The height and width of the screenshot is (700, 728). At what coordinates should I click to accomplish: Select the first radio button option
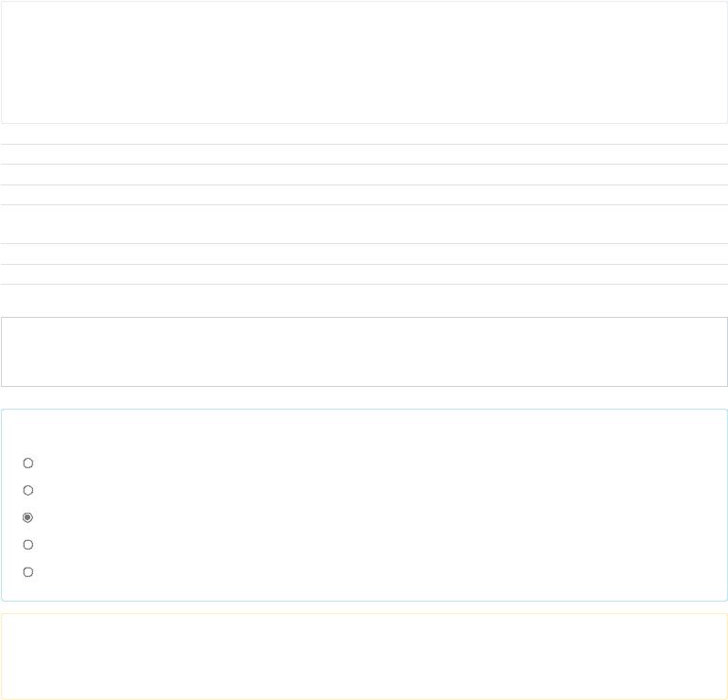coord(27,464)
